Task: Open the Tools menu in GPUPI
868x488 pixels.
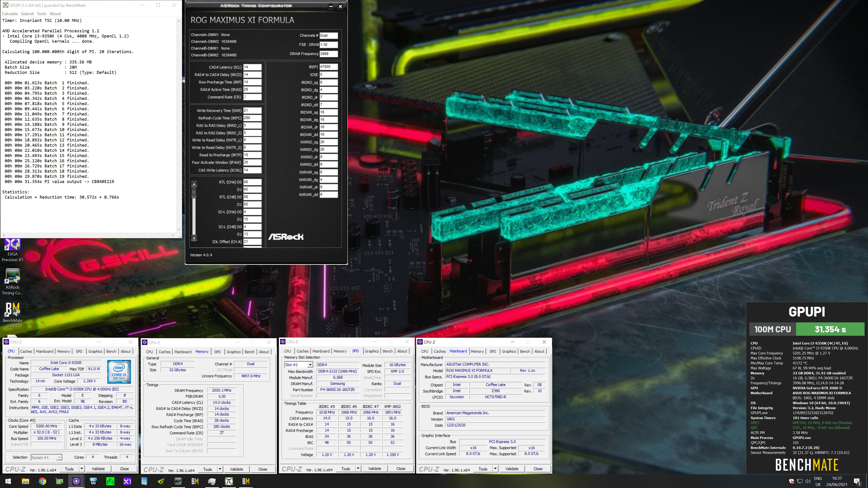Action: pyautogui.click(x=41, y=14)
